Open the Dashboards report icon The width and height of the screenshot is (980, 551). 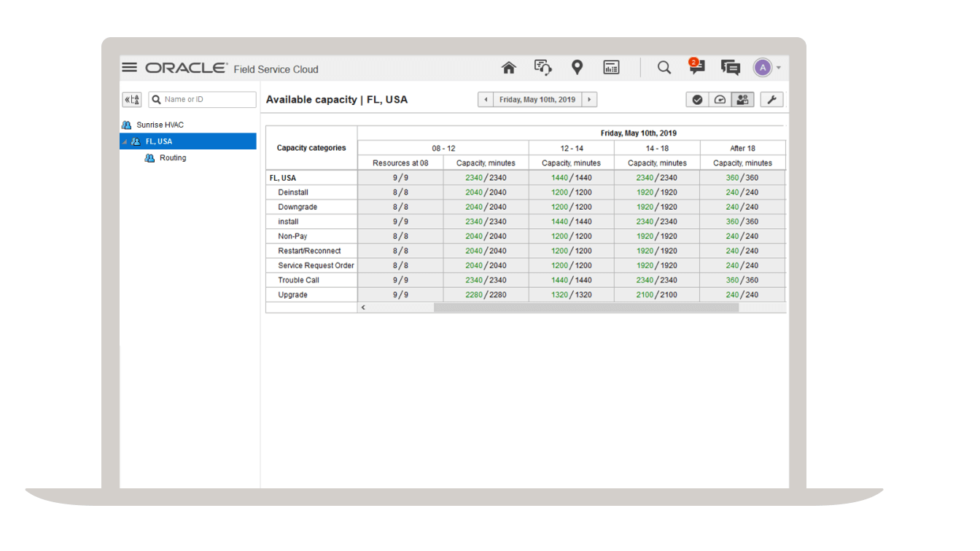click(611, 67)
